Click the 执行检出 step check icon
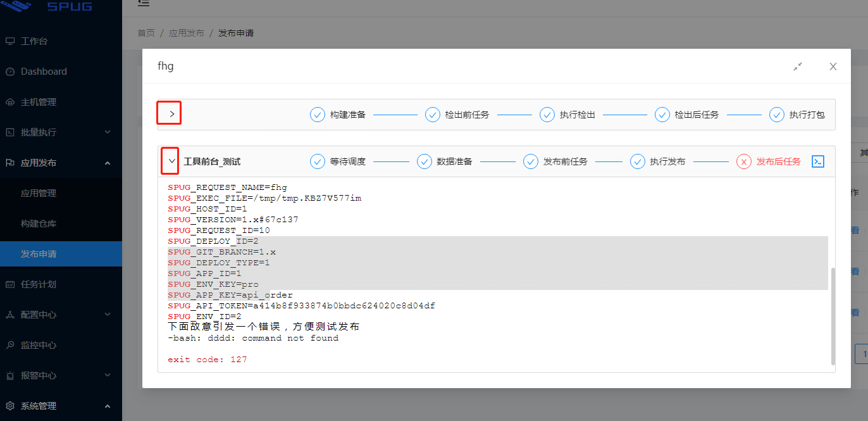This screenshot has width=868, height=421. coord(547,115)
